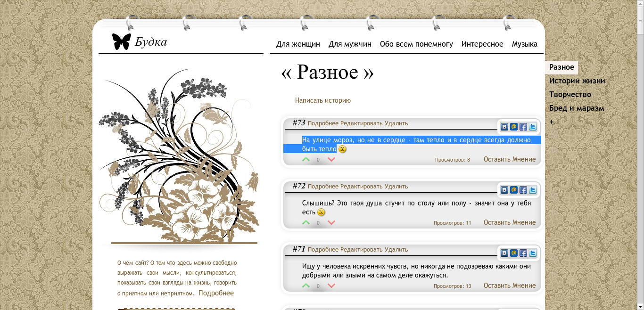Share post #73 via Mail.ru icon

click(x=514, y=127)
